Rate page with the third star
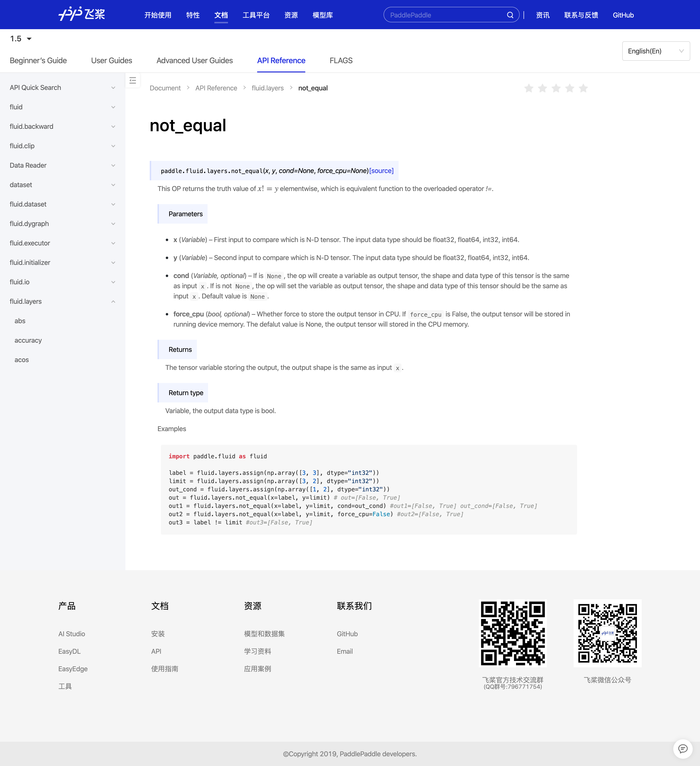The width and height of the screenshot is (700, 766). (556, 88)
